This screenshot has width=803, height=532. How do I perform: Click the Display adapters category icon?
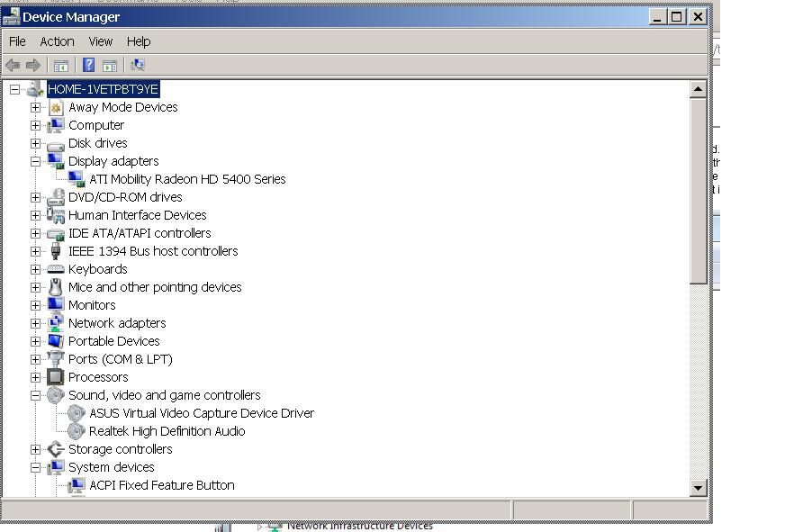55,161
